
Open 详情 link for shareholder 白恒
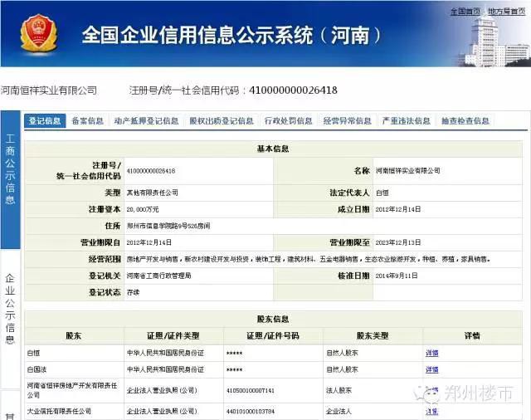(x=431, y=354)
